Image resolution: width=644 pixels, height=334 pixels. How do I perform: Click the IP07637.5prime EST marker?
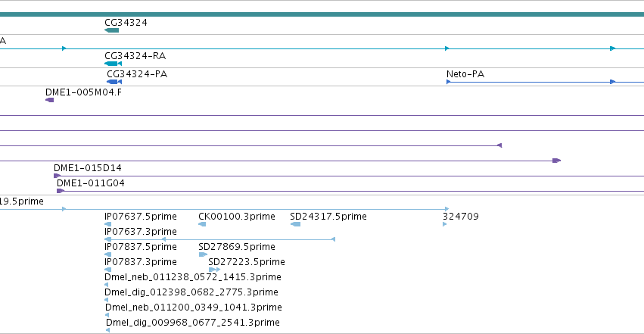click(108, 224)
